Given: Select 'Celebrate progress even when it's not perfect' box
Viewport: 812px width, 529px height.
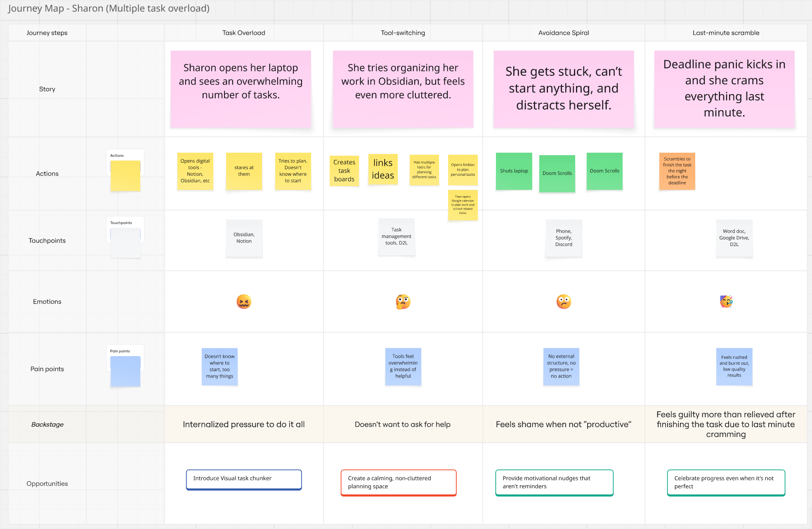Looking at the screenshot, I should [726, 482].
